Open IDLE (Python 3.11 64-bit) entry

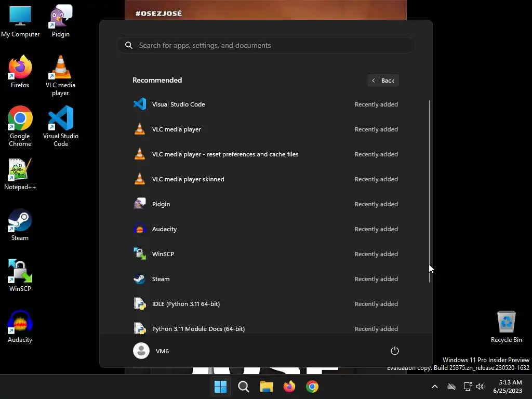coord(265,303)
